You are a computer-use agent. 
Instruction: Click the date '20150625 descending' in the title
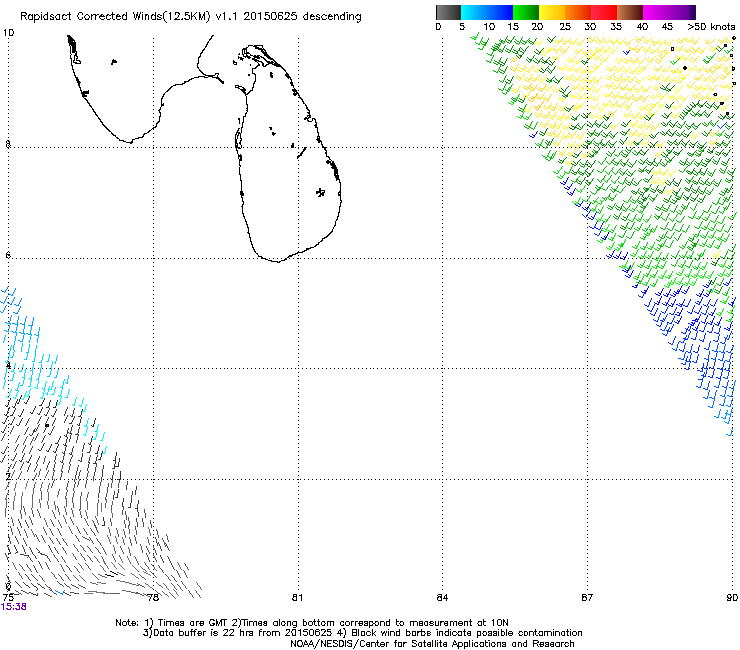(x=302, y=17)
